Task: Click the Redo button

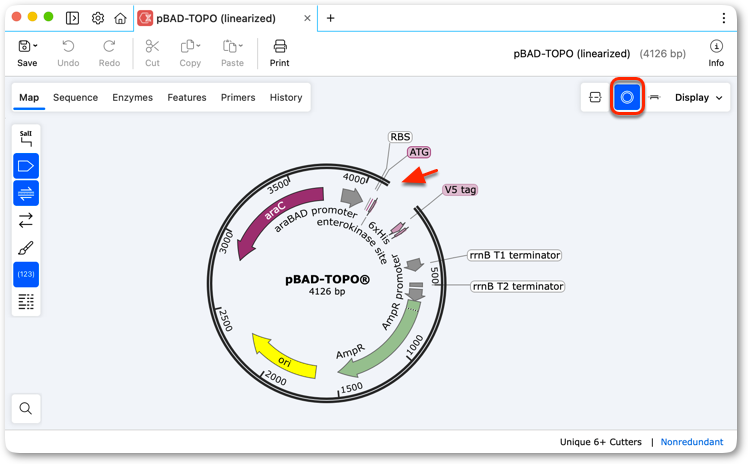Action: 109,53
